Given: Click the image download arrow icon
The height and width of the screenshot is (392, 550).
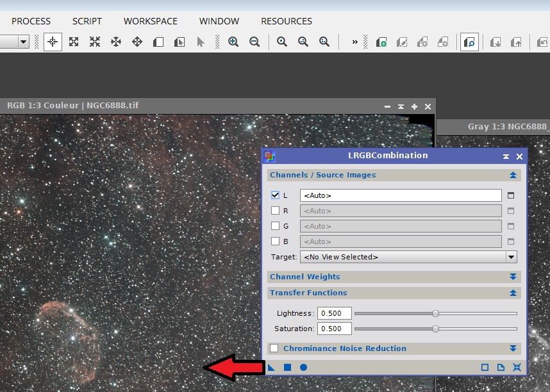Looking at the screenshot, I should tap(496, 42).
